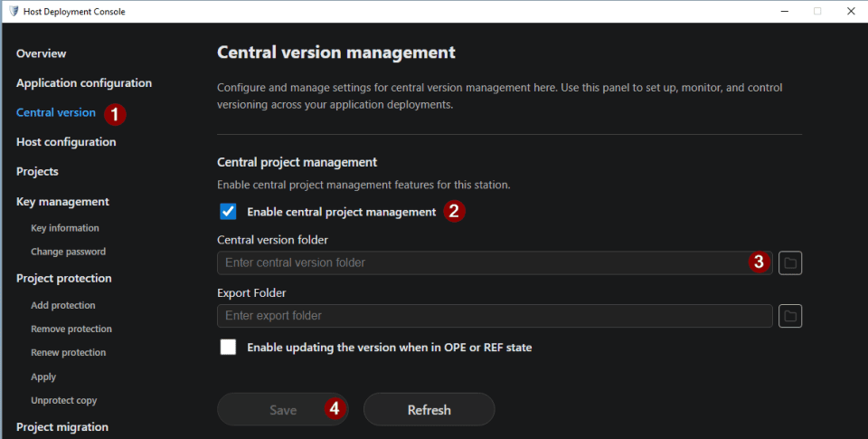The height and width of the screenshot is (439, 868).
Task: Choose Apply under Project protection
Action: coord(43,377)
